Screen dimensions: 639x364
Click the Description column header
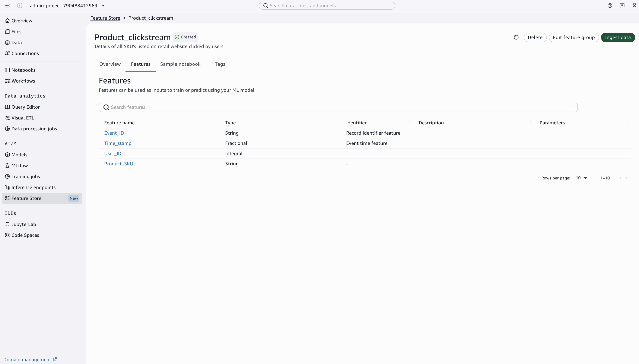(431, 123)
